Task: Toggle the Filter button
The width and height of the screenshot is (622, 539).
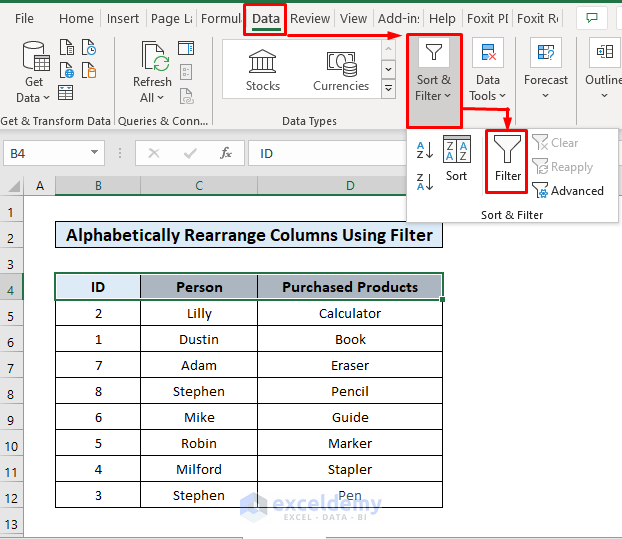Action: click(507, 159)
